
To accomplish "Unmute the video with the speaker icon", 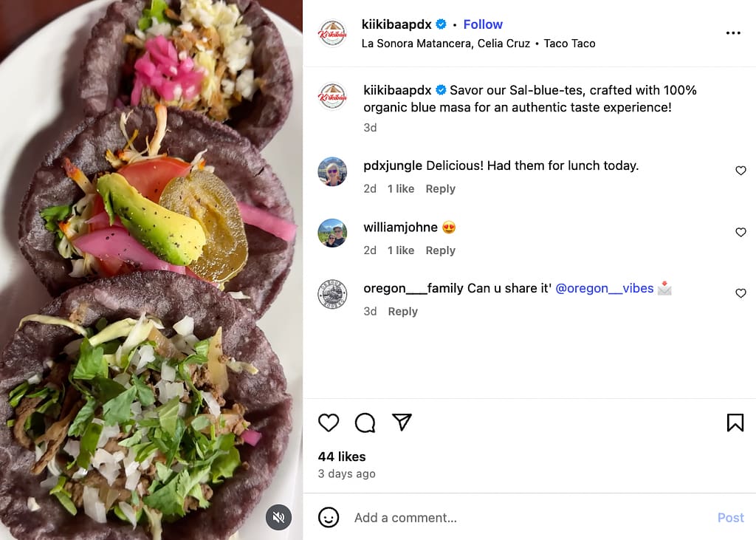I will click(278, 517).
